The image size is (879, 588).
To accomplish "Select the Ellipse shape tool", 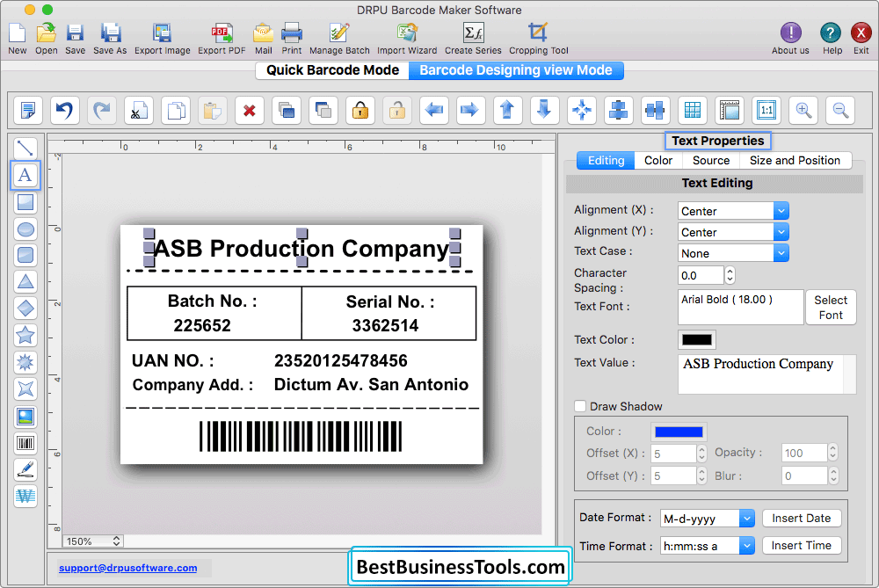I will [25, 229].
